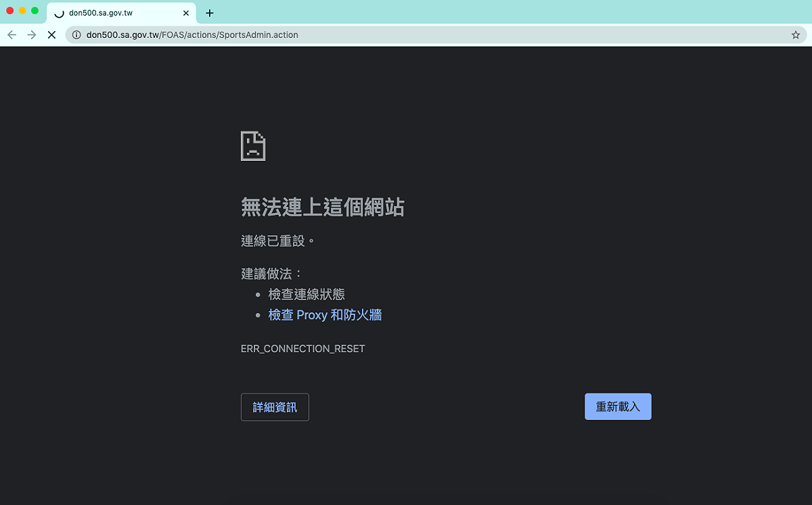Close the don500.sa.gov.tw tab

click(186, 13)
